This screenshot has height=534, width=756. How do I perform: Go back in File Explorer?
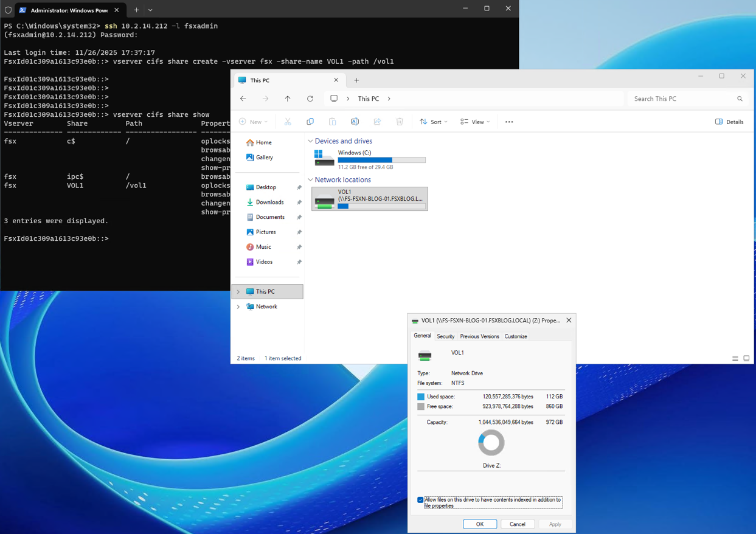click(243, 99)
